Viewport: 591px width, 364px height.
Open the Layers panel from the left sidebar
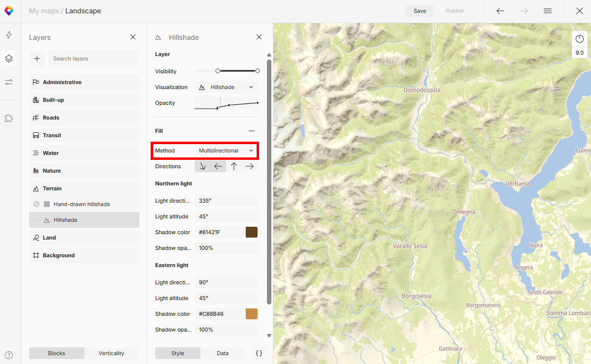(9, 59)
